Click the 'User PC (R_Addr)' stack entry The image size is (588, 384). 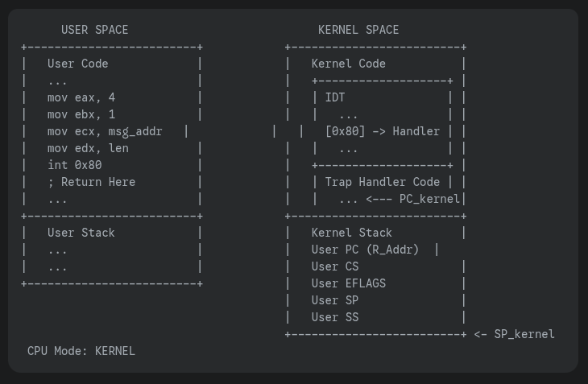(x=365, y=250)
